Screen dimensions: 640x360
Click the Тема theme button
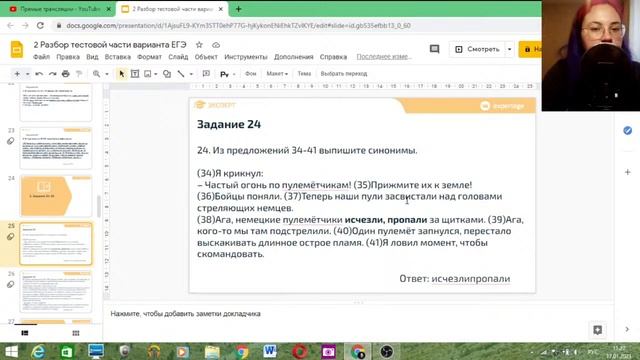pos(304,74)
